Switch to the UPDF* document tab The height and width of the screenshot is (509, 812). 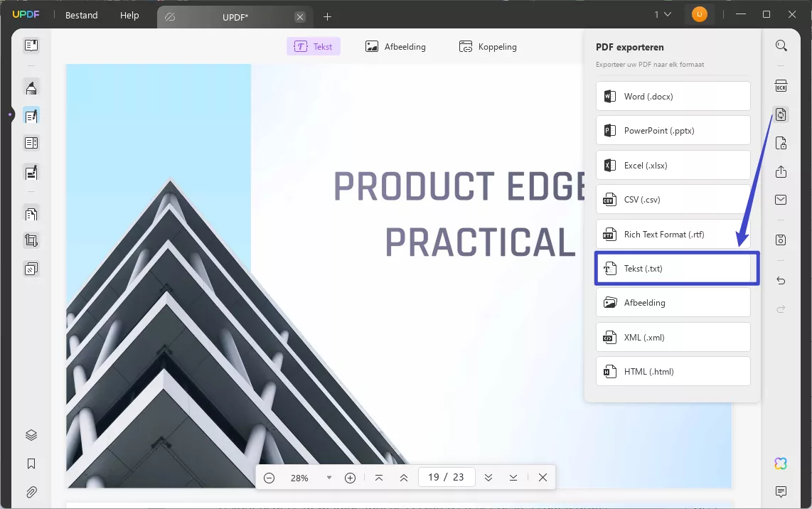click(235, 17)
